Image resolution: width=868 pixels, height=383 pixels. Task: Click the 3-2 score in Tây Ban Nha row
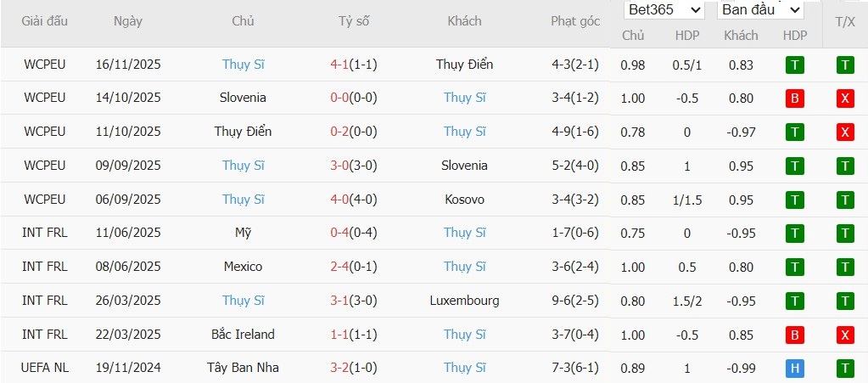(x=340, y=368)
